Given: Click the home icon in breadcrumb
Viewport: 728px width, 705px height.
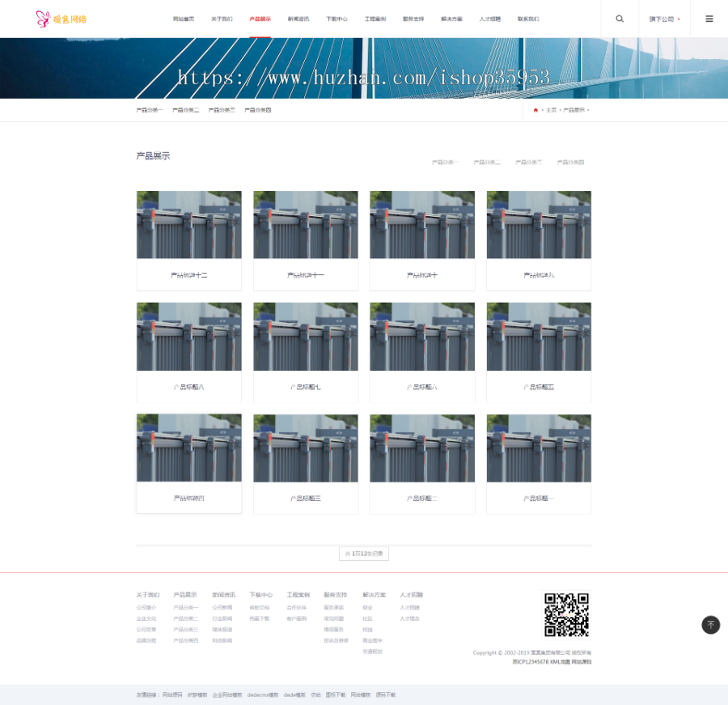Looking at the screenshot, I should pyautogui.click(x=535, y=110).
